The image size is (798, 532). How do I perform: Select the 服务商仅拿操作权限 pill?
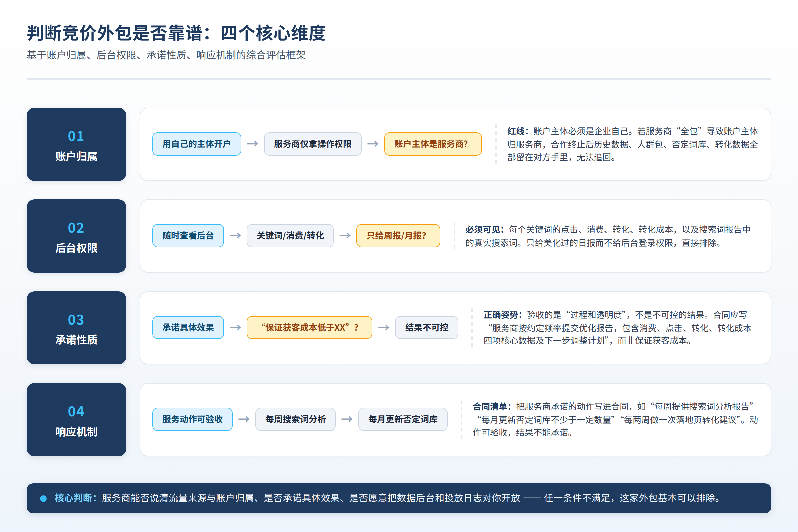(x=313, y=144)
